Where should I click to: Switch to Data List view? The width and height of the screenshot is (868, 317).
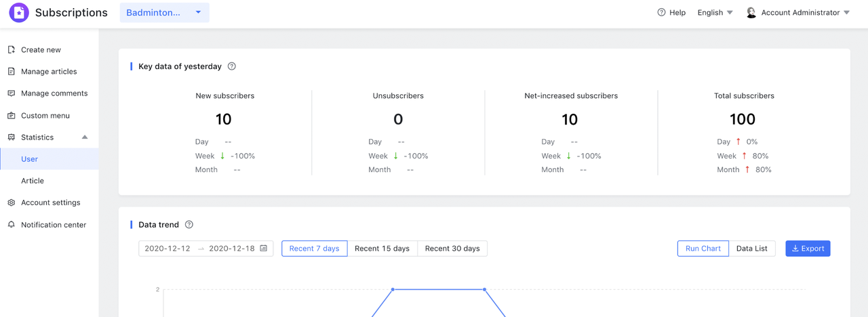click(x=751, y=249)
